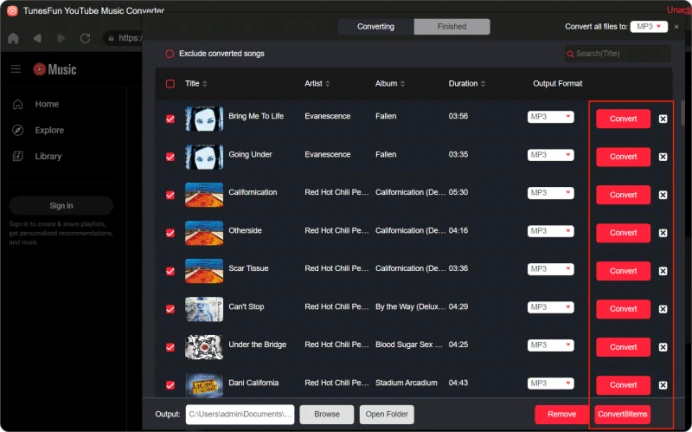
Task: Uncheck Bring Me To Life checkbox
Action: (x=170, y=119)
